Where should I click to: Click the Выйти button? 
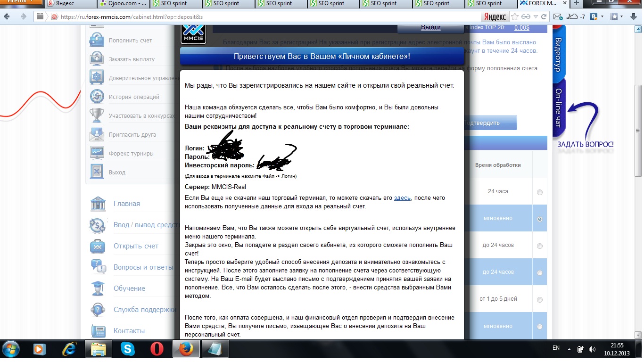[431, 27]
